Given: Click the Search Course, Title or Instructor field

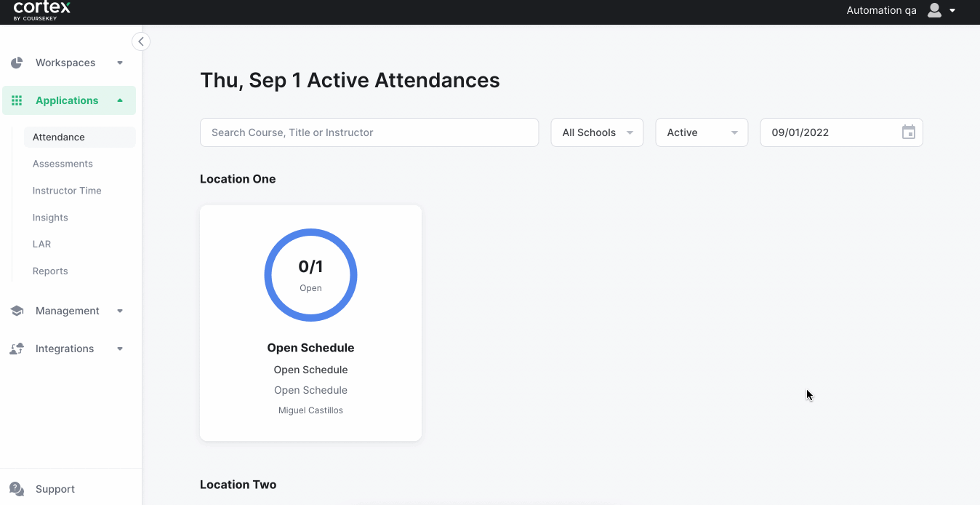Looking at the screenshot, I should click(369, 132).
